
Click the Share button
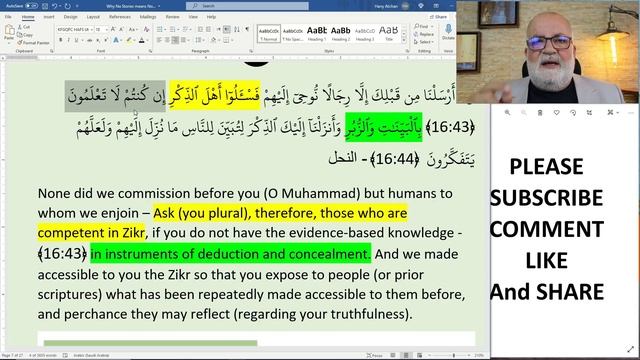(x=438, y=17)
